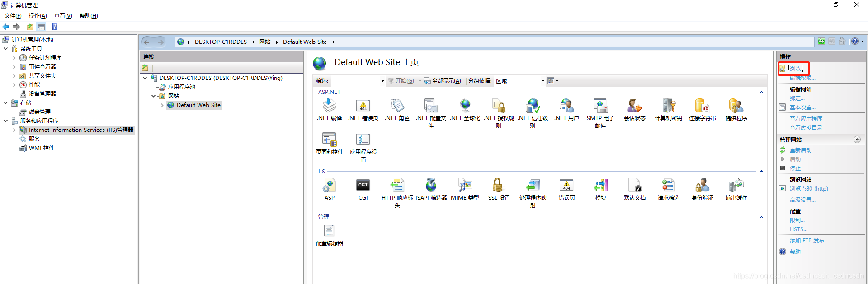Open the 应用程序设置 icon
The width and height of the screenshot is (868, 284).
(363, 140)
